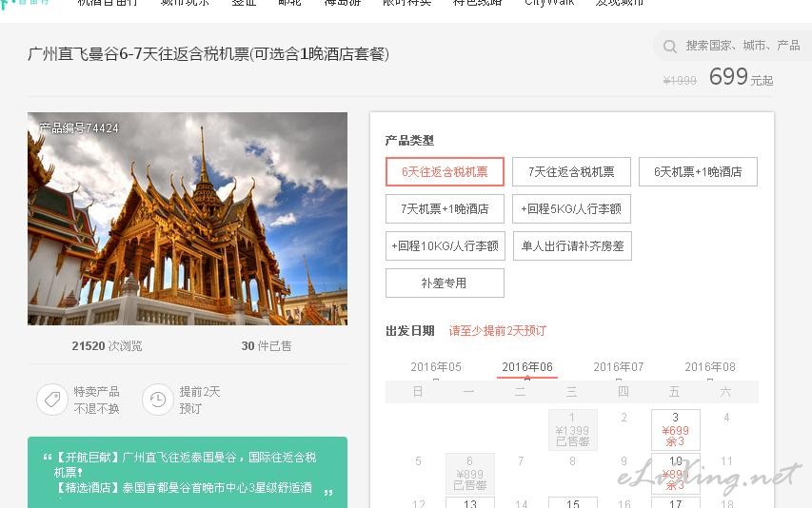Screen dimensions: 812x508
Task: Choose the 7天机票+1晚酒店 option
Action: tap(445, 209)
